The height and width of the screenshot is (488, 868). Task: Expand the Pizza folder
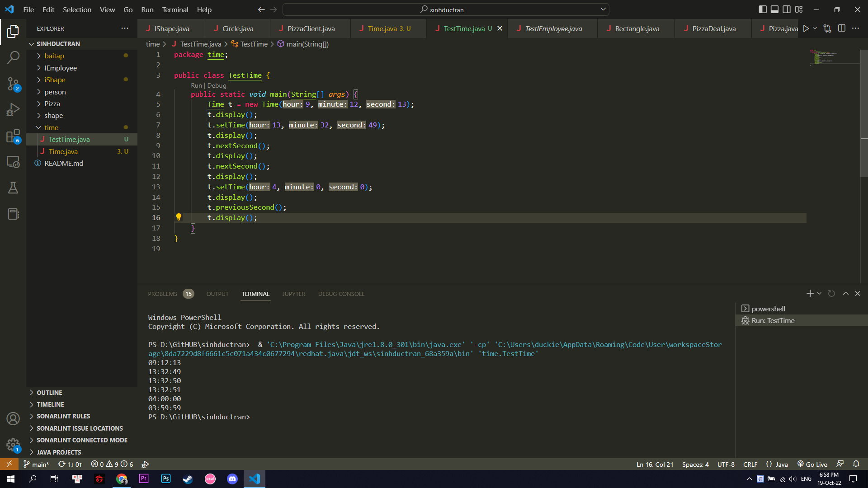tap(52, 104)
